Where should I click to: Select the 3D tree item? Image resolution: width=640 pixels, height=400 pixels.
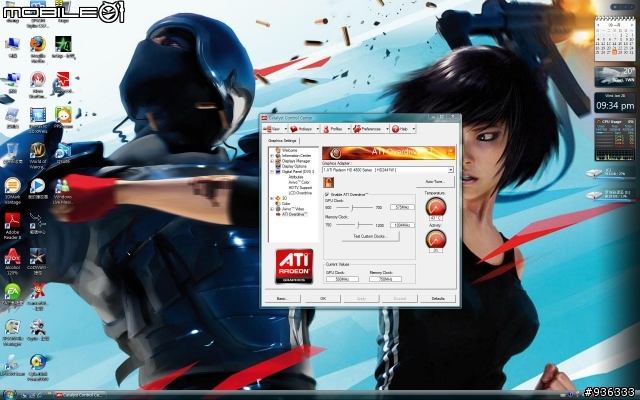pos(284,198)
